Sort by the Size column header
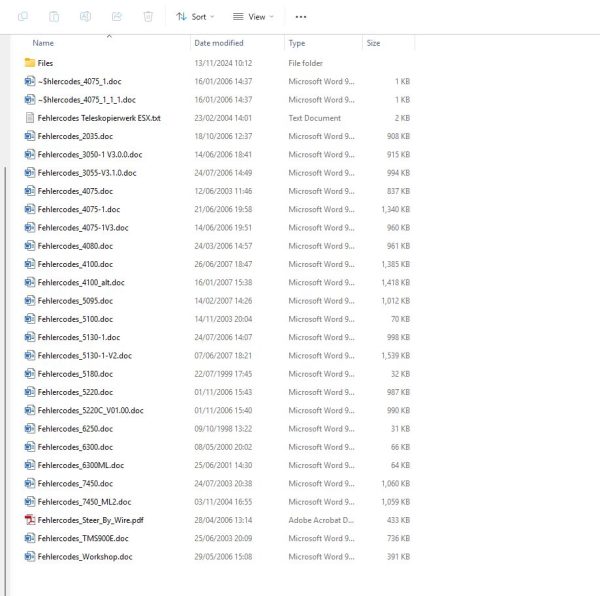The width and height of the screenshot is (600, 596). coord(373,43)
